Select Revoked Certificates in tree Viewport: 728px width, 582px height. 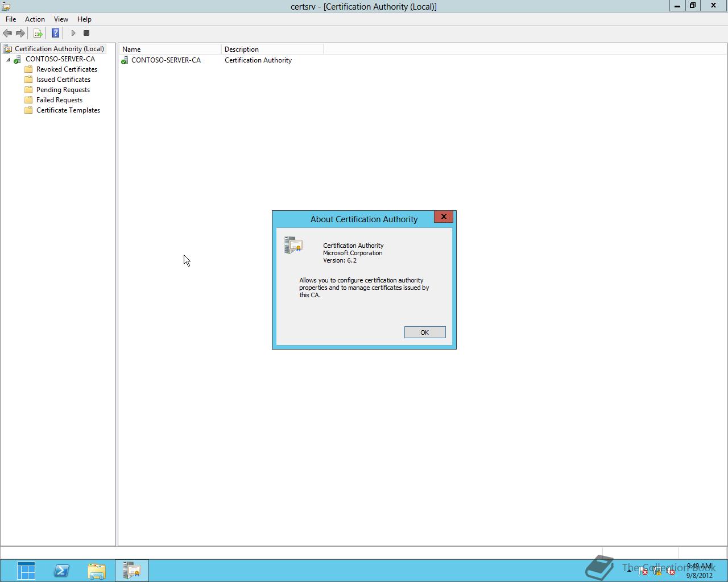coord(67,69)
